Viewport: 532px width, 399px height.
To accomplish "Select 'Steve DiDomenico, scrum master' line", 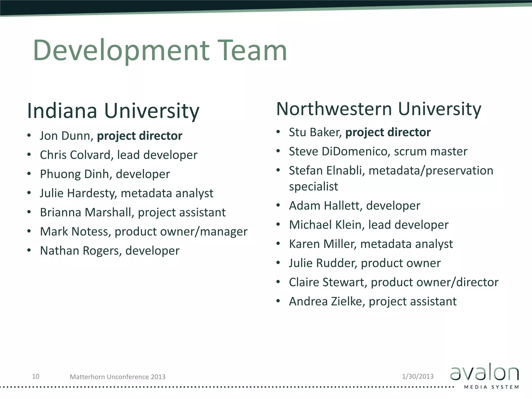I will click(x=378, y=151).
